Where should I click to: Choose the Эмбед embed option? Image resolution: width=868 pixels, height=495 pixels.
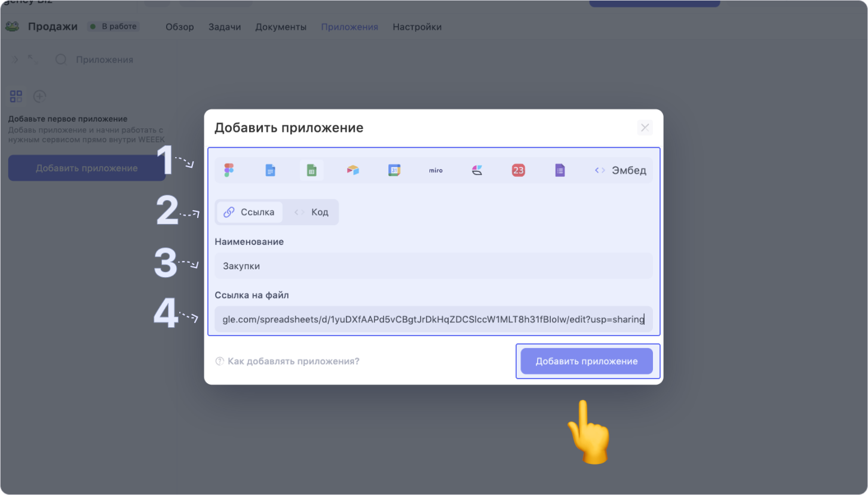[x=620, y=170]
